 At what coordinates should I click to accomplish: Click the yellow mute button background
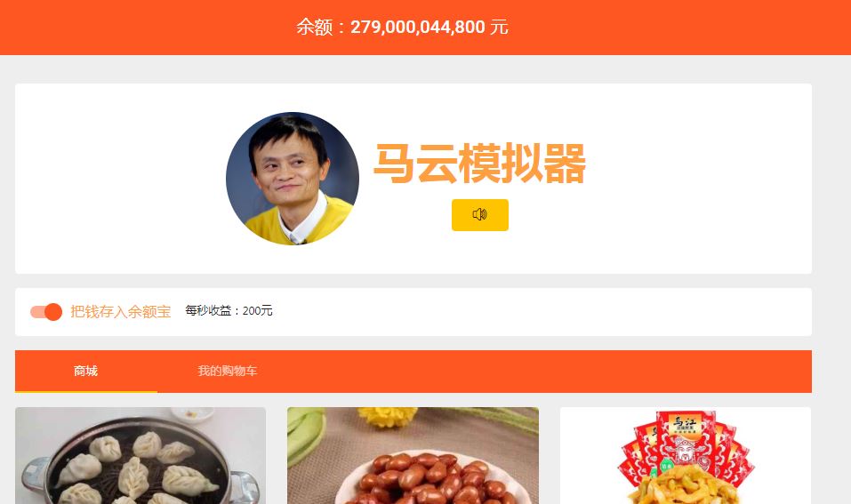point(480,215)
